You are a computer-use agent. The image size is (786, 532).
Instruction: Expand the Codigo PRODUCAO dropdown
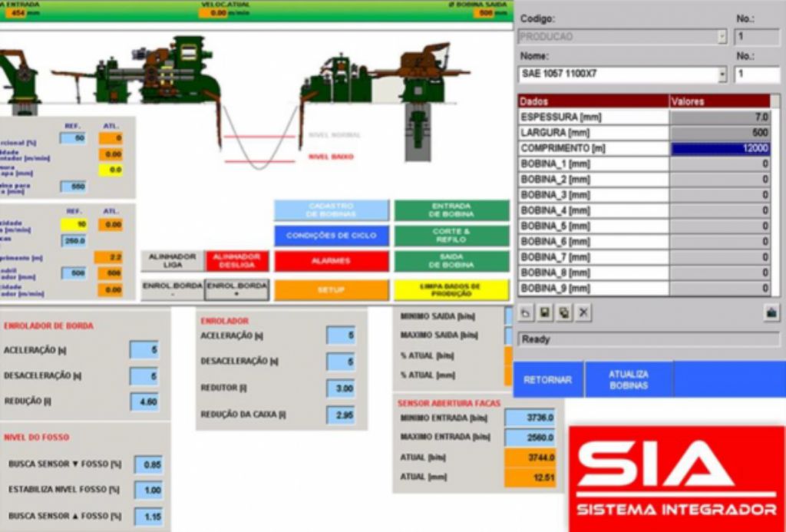[722, 36]
